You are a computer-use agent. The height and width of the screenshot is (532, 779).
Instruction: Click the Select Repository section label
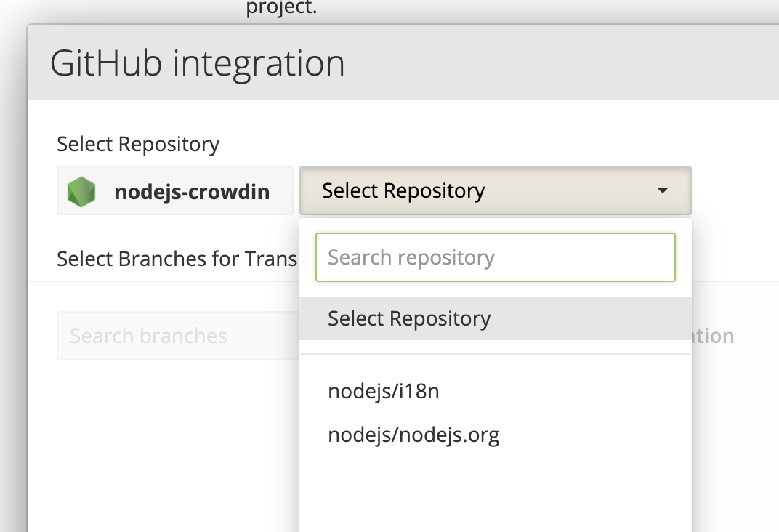138,145
